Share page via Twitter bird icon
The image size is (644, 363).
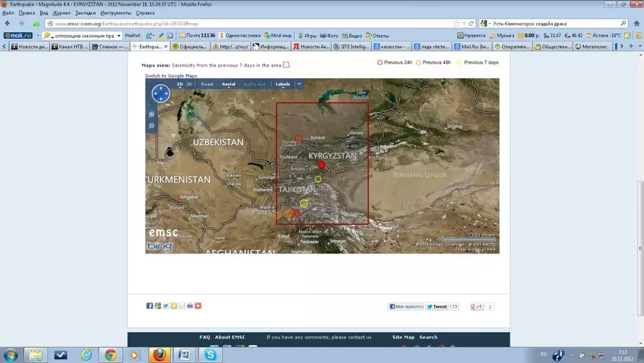166,306
